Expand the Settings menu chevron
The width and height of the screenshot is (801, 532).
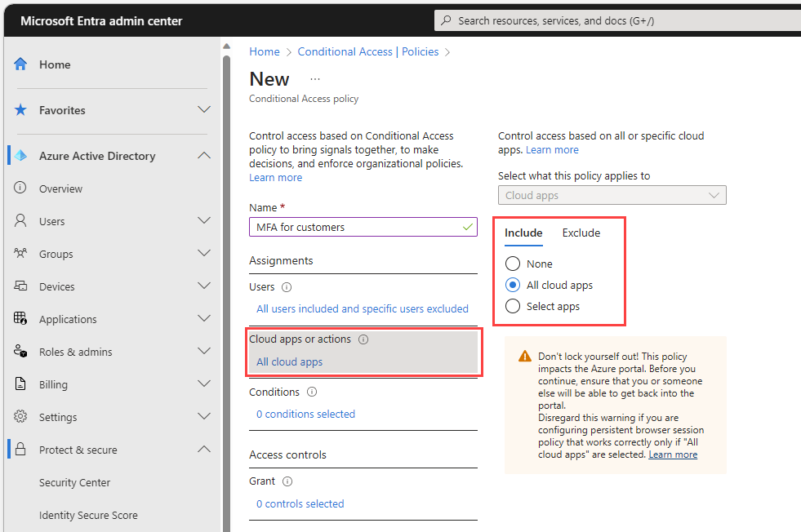[204, 417]
